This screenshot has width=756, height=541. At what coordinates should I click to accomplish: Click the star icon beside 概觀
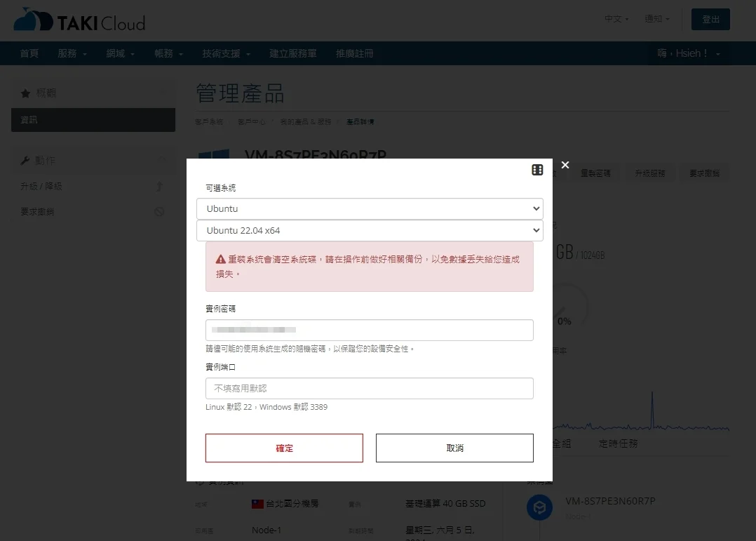click(25, 93)
